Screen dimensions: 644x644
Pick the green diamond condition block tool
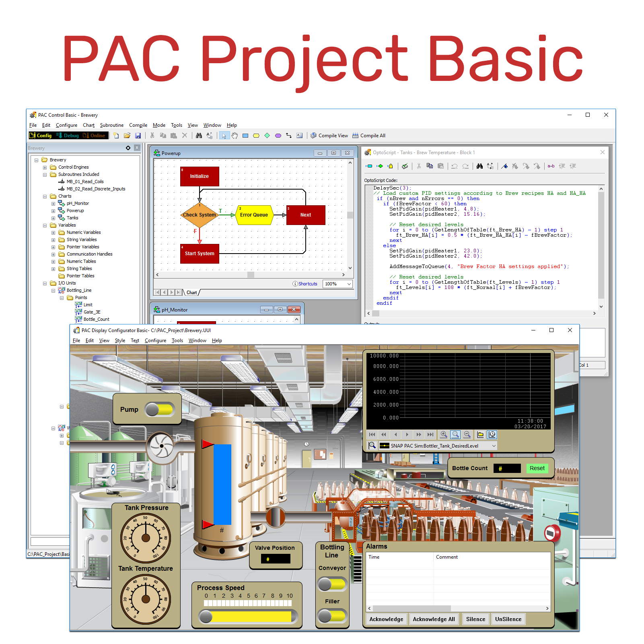point(267,136)
